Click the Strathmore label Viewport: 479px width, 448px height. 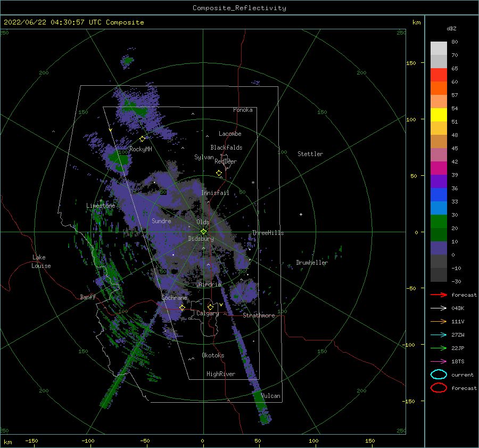coord(259,315)
